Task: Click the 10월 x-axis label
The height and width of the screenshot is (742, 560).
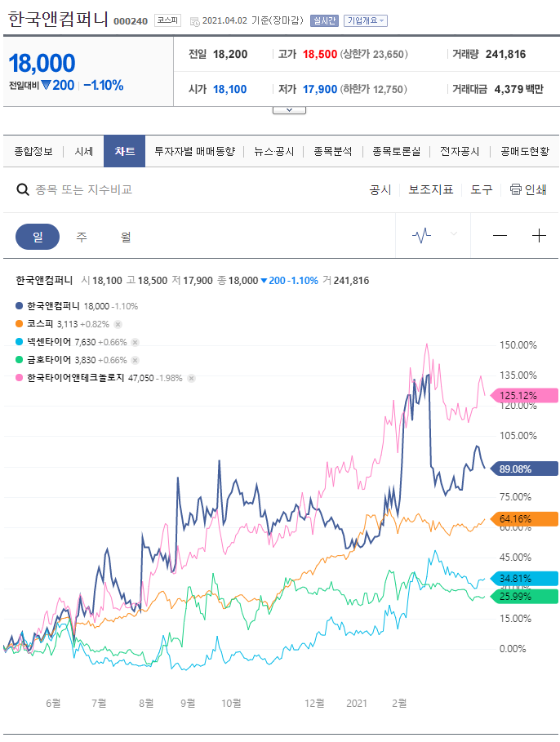Action: pyautogui.click(x=231, y=703)
